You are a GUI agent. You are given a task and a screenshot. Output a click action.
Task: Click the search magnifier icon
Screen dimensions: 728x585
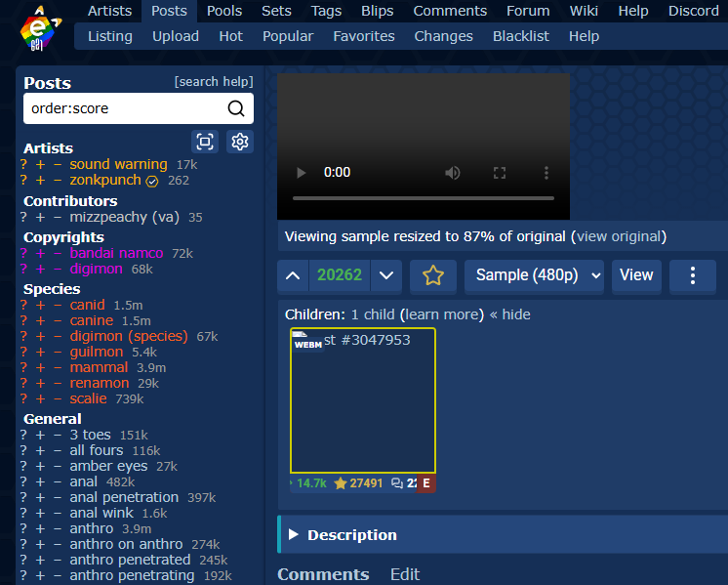[x=236, y=108]
